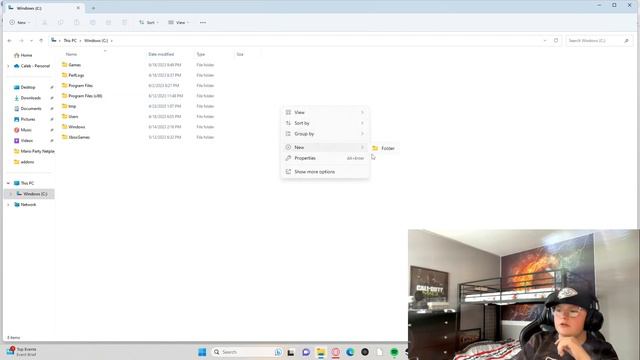Open the New dropdown in the toolbar
This screenshot has width=640, height=360.
[20, 22]
